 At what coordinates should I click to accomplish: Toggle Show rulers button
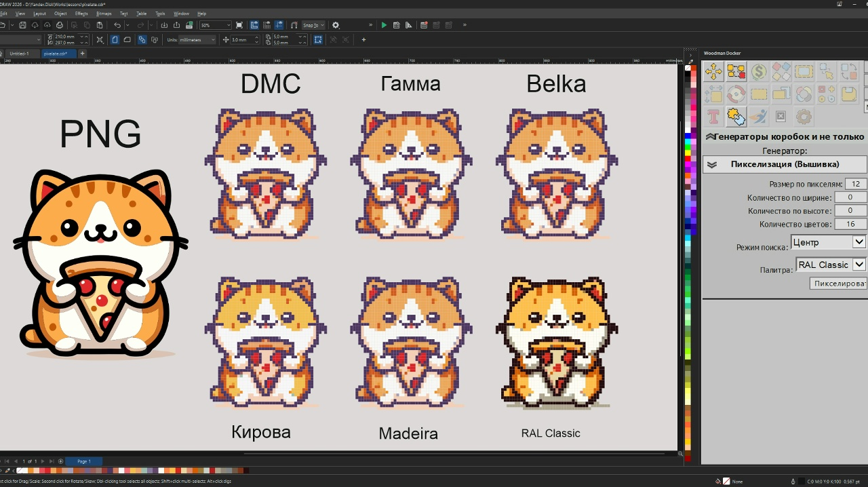254,25
